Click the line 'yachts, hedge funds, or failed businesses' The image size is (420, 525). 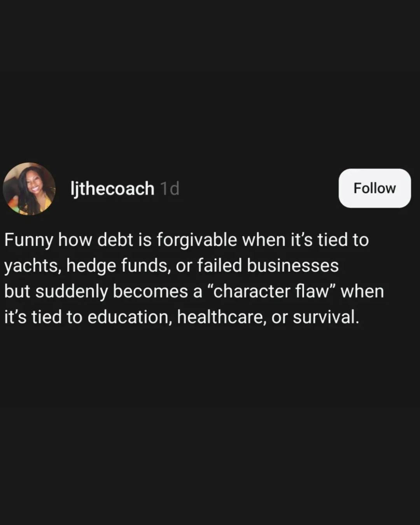[x=171, y=266]
